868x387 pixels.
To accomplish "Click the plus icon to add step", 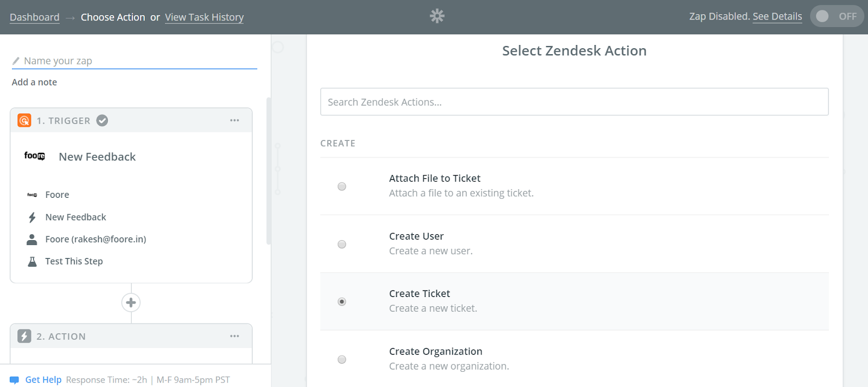I will tap(131, 302).
